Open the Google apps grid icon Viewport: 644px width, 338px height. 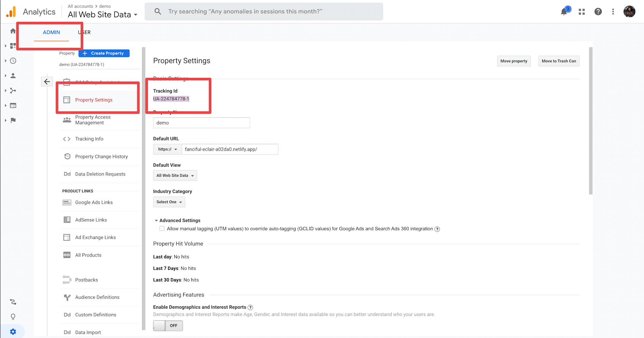point(582,12)
